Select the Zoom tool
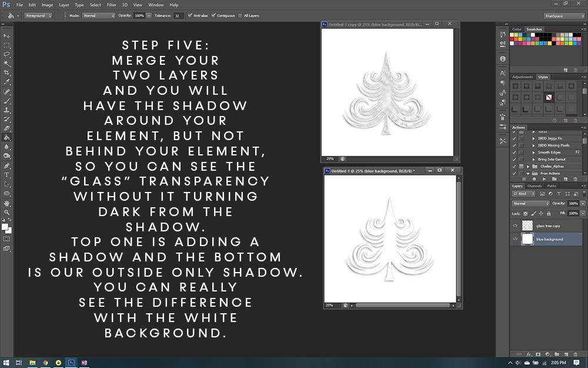This screenshot has width=588, height=368. click(x=6, y=212)
